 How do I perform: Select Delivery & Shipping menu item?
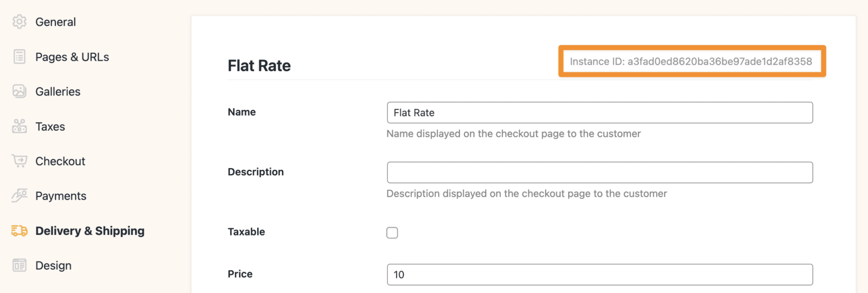90,231
